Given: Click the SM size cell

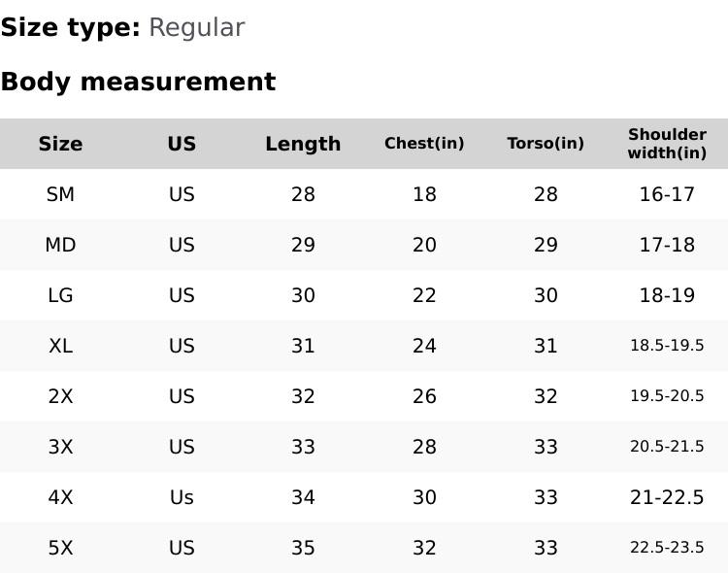Looking at the screenshot, I should pyautogui.click(x=60, y=194).
